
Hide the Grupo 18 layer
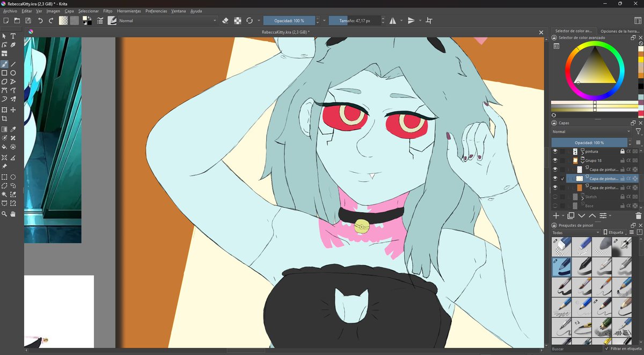pyautogui.click(x=555, y=161)
